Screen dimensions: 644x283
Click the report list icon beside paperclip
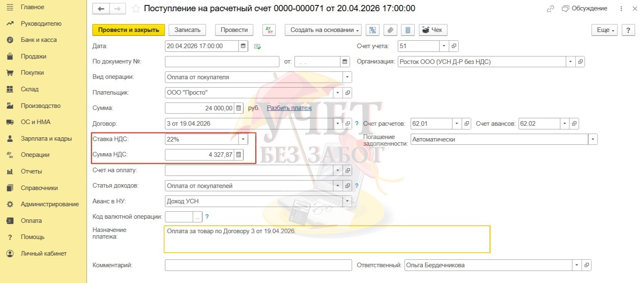[407, 30]
